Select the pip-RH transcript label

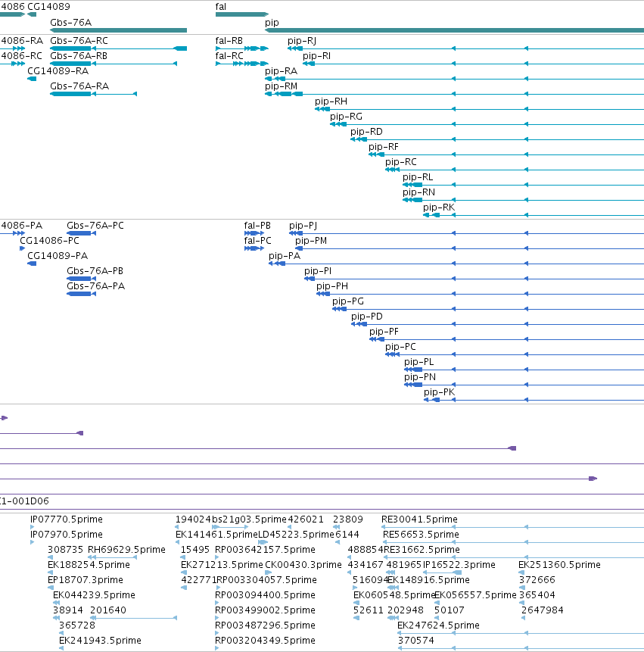click(331, 101)
